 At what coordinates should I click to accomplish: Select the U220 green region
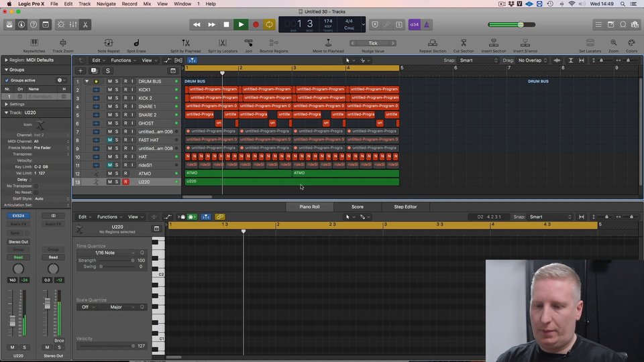[292, 182]
